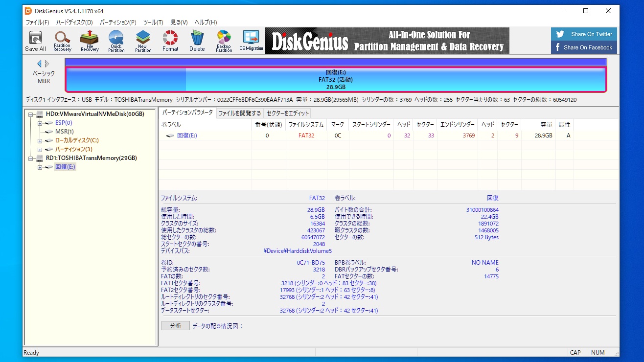The image size is (644, 362).
Task: Click the DiskGenius title bar app icon
Action: (x=28, y=11)
